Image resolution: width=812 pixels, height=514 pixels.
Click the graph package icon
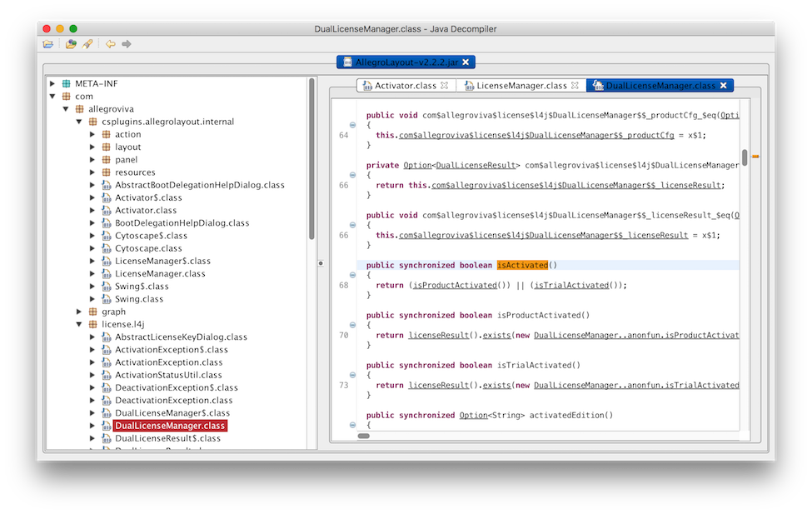(93, 312)
